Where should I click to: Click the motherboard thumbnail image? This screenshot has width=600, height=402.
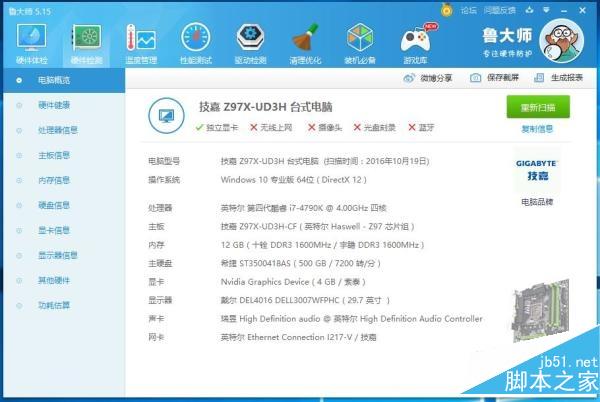point(541,311)
